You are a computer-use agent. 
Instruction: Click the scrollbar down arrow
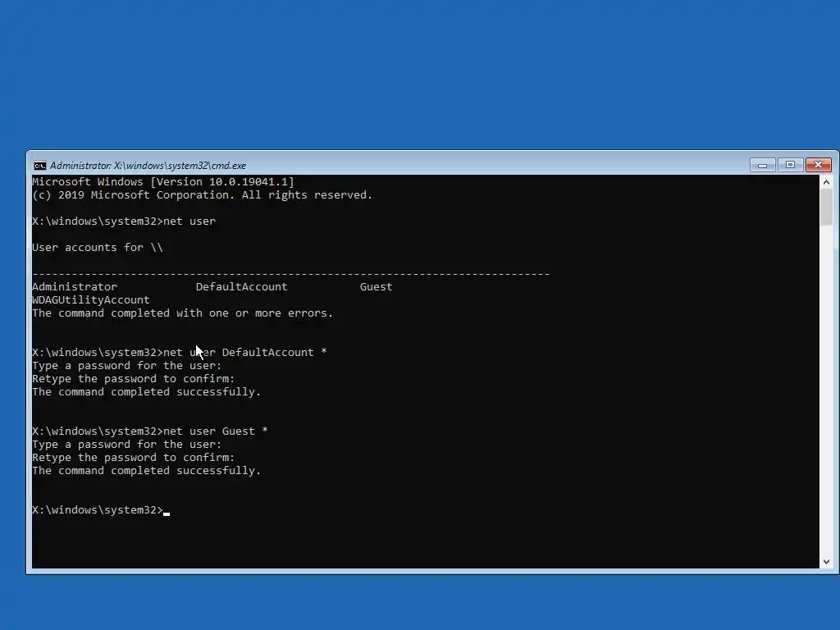click(x=826, y=561)
